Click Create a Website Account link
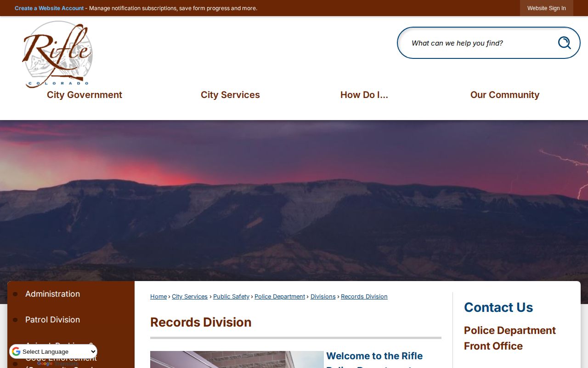Viewport: 588px width, 368px height. [x=49, y=8]
